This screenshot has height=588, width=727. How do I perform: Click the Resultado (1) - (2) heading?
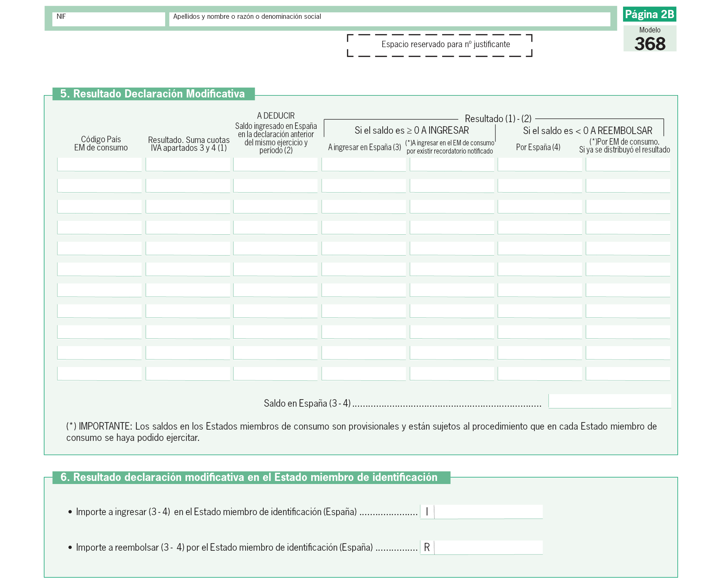pyautogui.click(x=498, y=119)
